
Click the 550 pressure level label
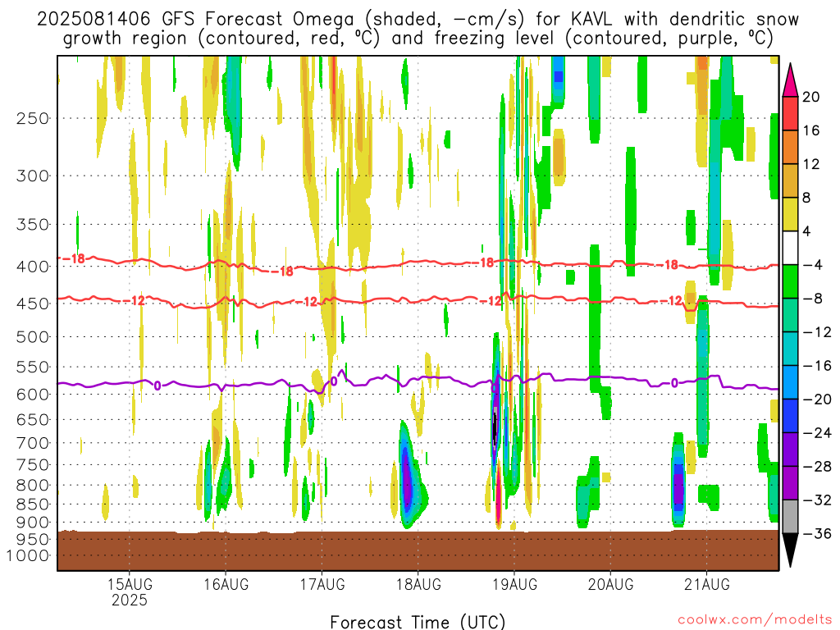(33, 367)
